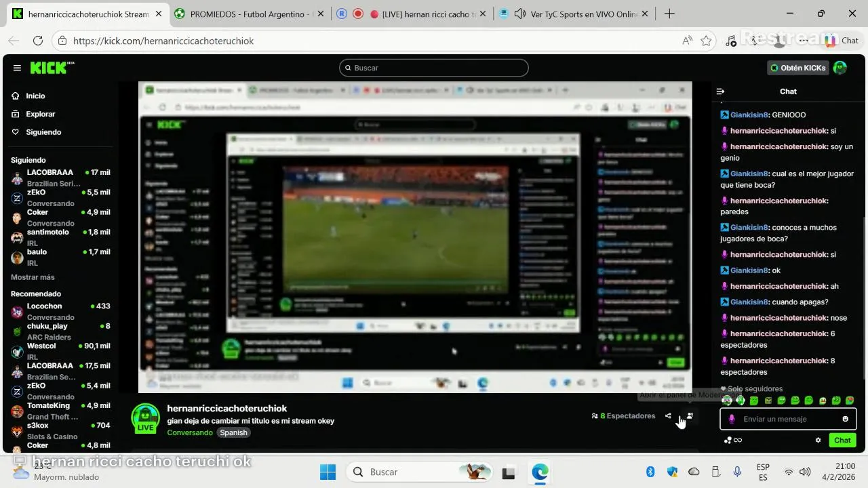Expand Mostrar más in followed channels
The width and height of the screenshot is (868, 488).
point(33,277)
